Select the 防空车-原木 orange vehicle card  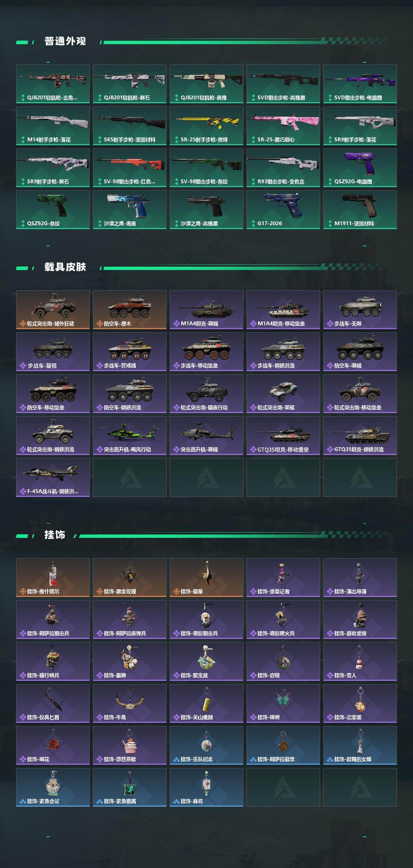tap(129, 310)
